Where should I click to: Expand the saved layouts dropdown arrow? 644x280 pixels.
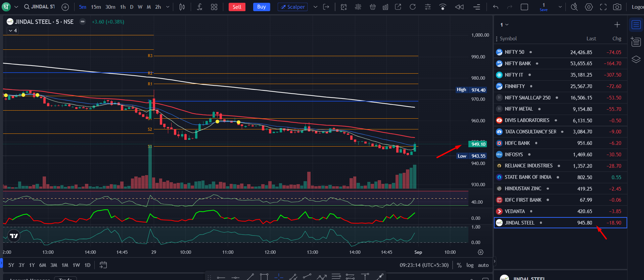560,7
